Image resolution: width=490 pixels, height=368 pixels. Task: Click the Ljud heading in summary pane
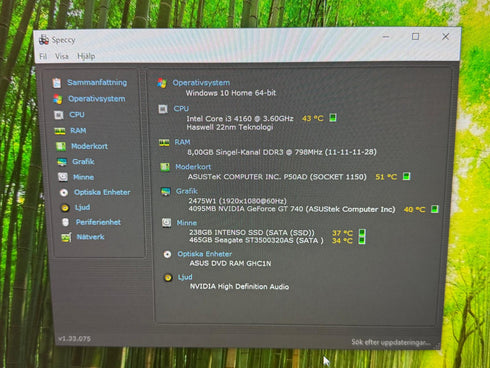click(x=185, y=277)
